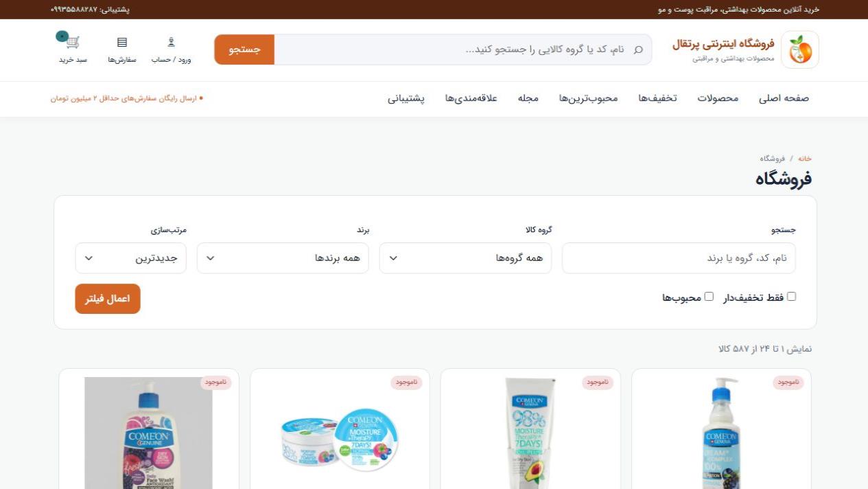Open the Comeon 98% moisture tube product image

pyautogui.click(x=530, y=433)
